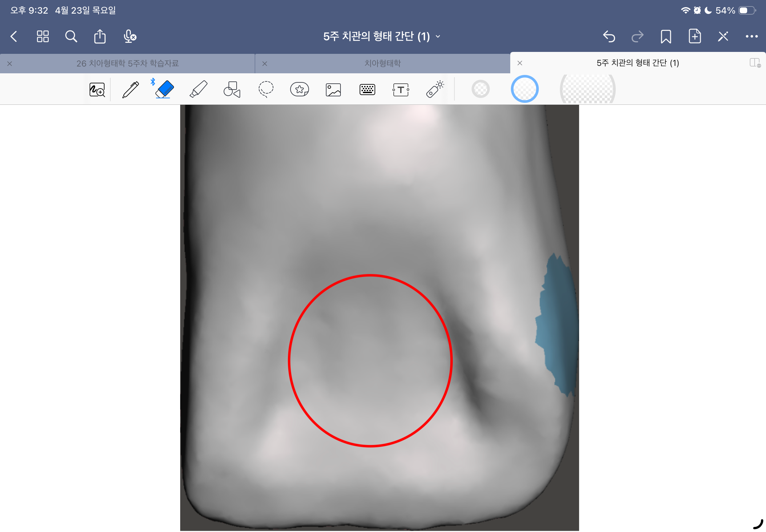The width and height of the screenshot is (766, 532).
Task: Select the Eraser tool
Action: 165,89
